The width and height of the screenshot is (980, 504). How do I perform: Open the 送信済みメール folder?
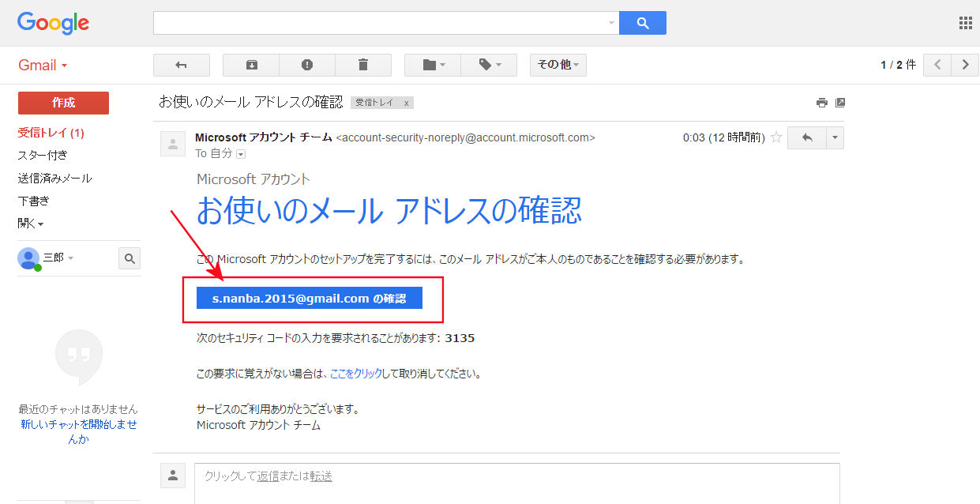coord(55,178)
